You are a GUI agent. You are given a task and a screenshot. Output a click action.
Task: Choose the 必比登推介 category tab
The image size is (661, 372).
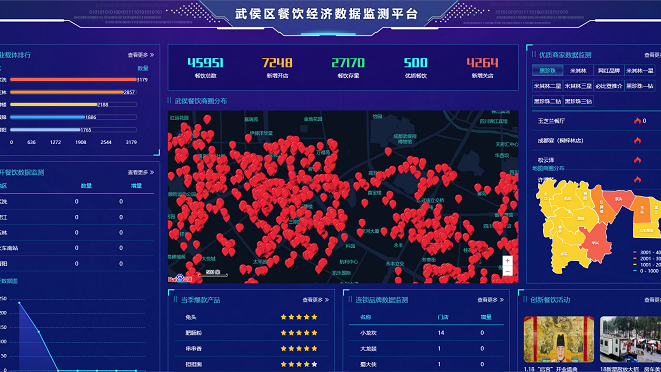[609, 86]
